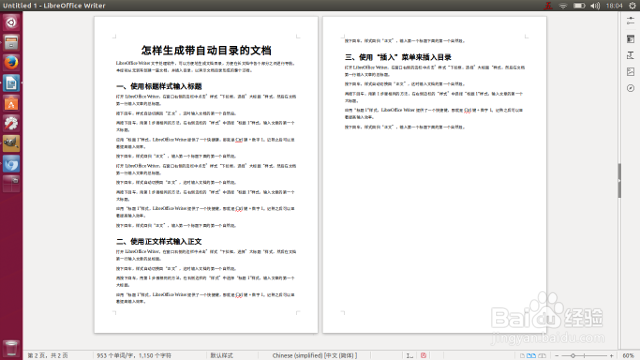This screenshot has height=360, width=640.
Task: Open the Gallery sidebar deck
Action: click(631, 71)
